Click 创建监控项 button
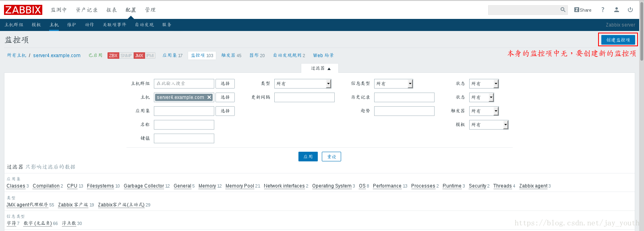Image resolution: width=644 pixels, height=231 pixels. coord(618,40)
